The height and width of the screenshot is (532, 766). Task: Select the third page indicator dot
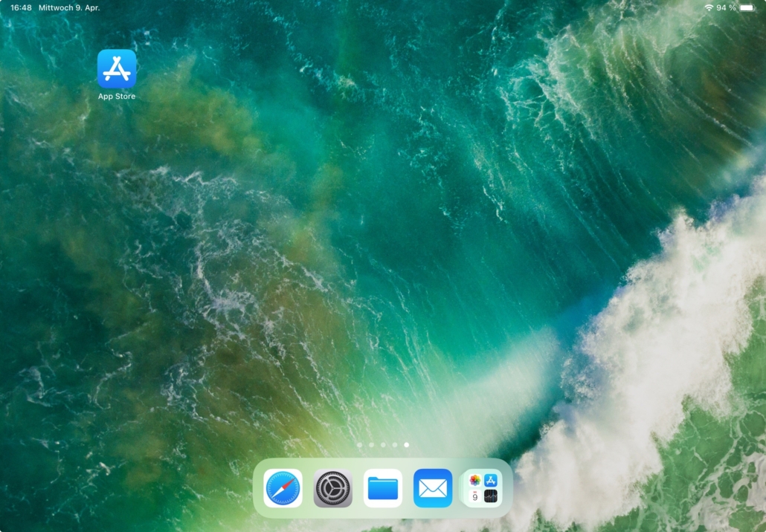click(383, 445)
